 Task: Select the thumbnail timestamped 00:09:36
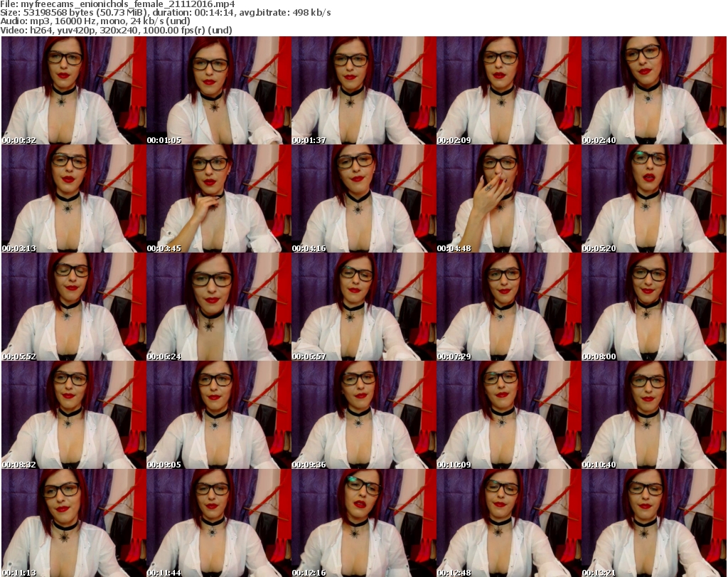coord(363,415)
